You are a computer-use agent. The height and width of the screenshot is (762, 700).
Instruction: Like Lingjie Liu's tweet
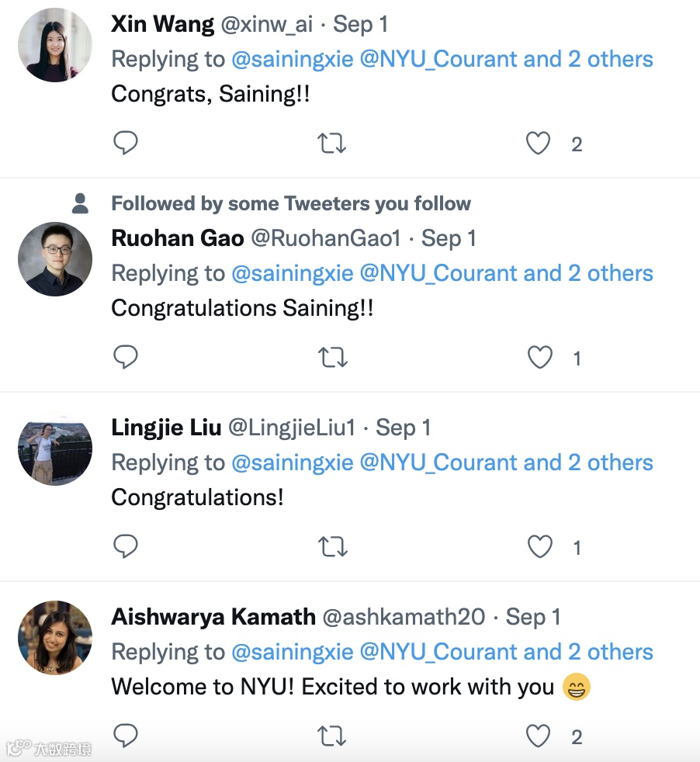(x=539, y=547)
